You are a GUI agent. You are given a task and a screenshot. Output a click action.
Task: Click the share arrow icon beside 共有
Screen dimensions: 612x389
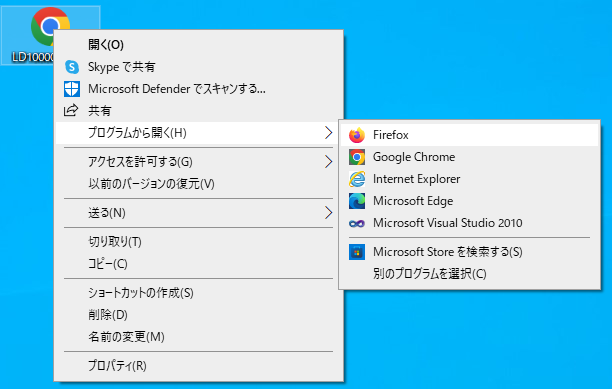(x=71, y=110)
